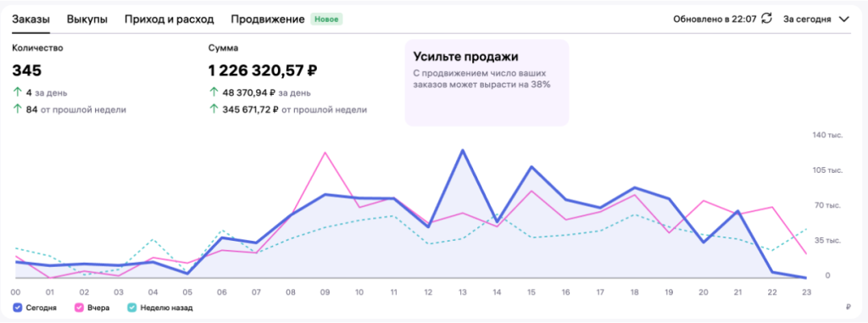
Task: Open the За сегодня period dropdown
Action: [816, 19]
